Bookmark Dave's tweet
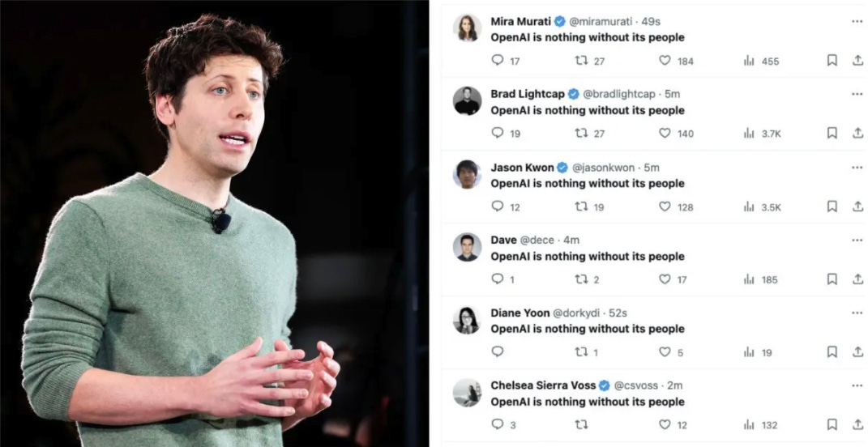This screenshot has height=447, width=868. [x=832, y=279]
